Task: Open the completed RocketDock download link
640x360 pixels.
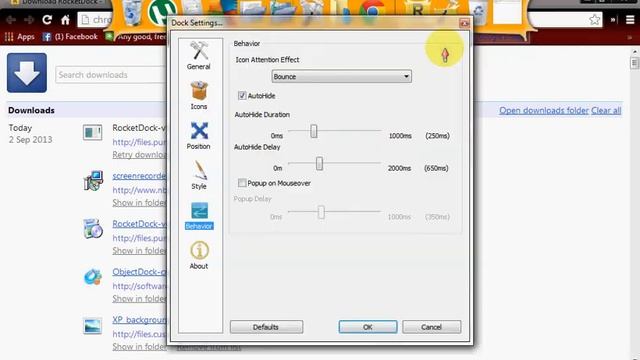Action: pos(140,224)
